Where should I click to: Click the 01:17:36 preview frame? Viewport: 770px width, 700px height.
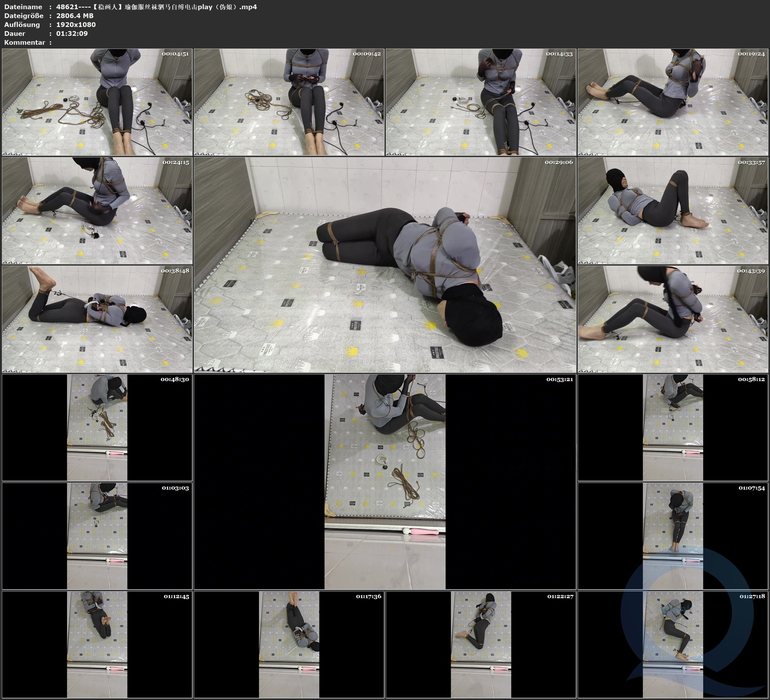(289, 644)
